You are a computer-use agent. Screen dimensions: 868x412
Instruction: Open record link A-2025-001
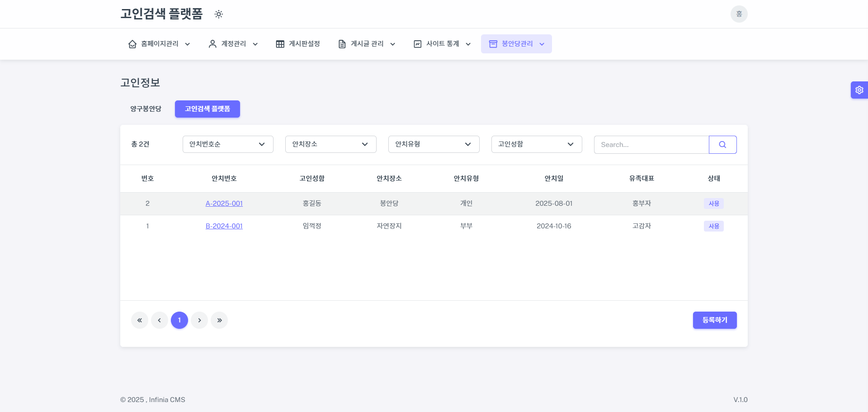click(x=224, y=204)
